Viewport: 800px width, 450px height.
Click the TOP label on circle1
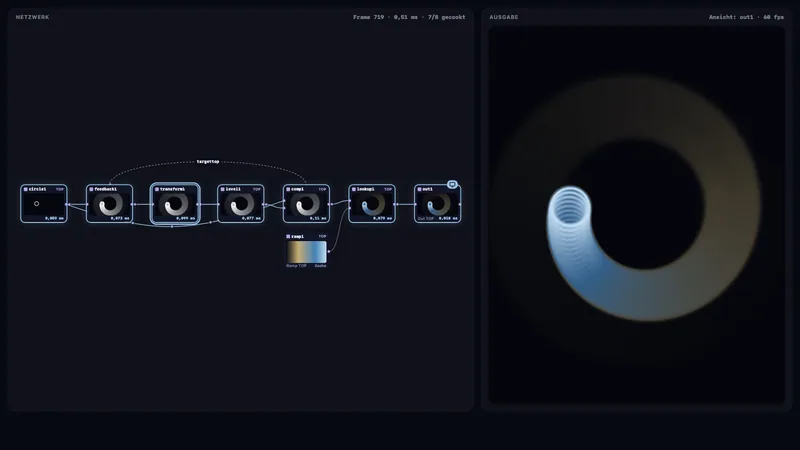[x=60, y=189]
